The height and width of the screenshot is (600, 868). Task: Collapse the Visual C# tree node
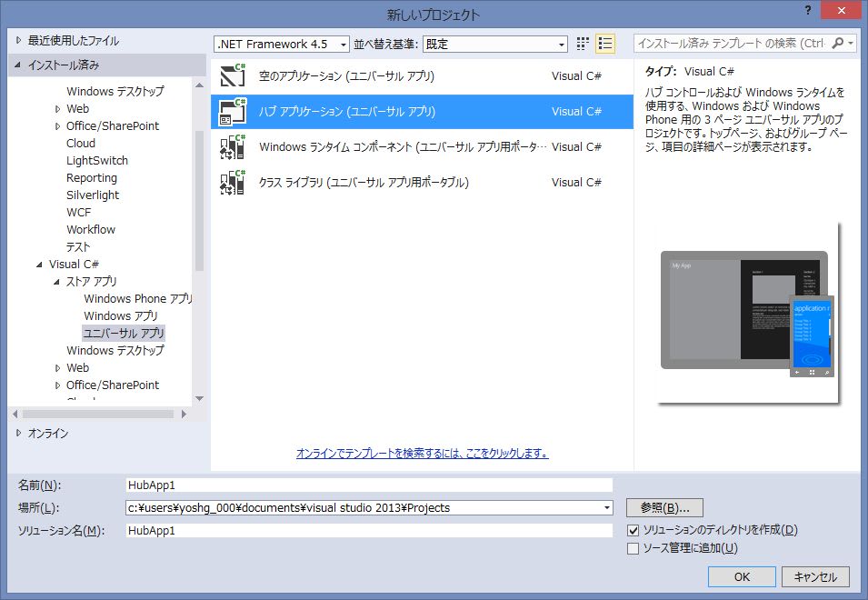(x=38, y=265)
